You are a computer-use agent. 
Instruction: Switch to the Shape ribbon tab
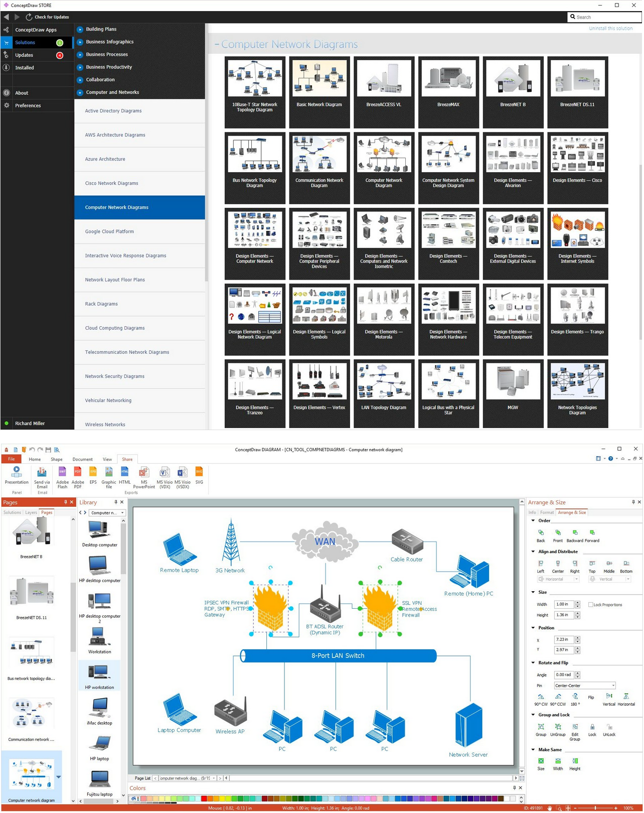tap(57, 460)
